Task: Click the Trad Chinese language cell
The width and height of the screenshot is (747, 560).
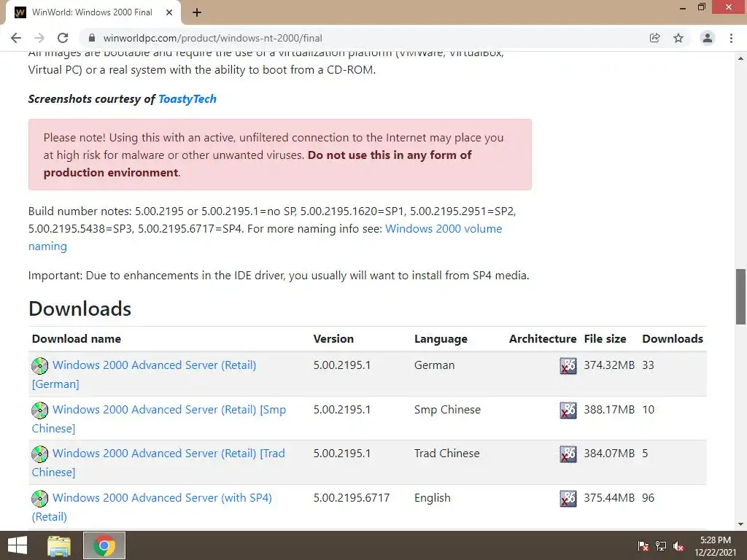Action: pos(447,454)
